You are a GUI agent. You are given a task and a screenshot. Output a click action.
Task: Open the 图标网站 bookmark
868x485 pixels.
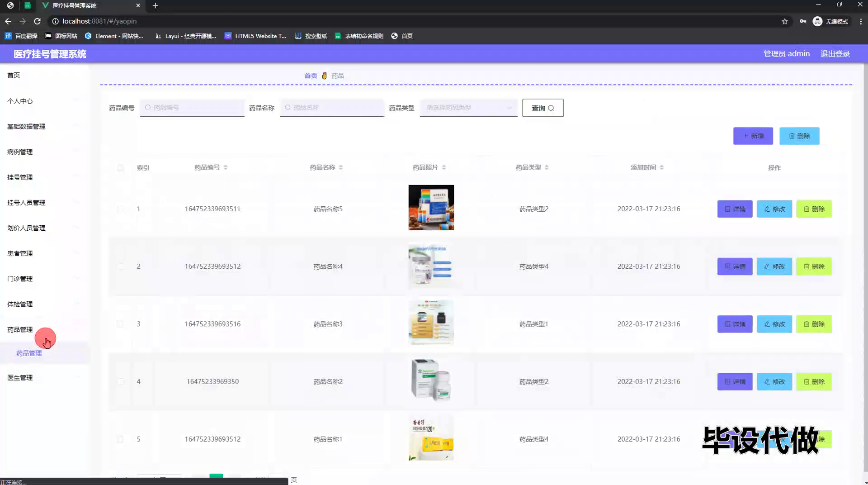coord(61,36)
